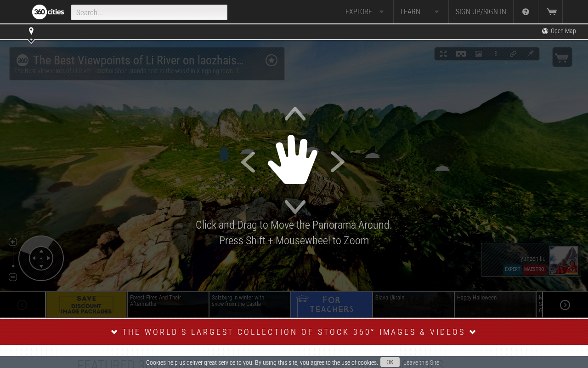Open the SIGN UP/SIGN IN page

click(481, 12)
